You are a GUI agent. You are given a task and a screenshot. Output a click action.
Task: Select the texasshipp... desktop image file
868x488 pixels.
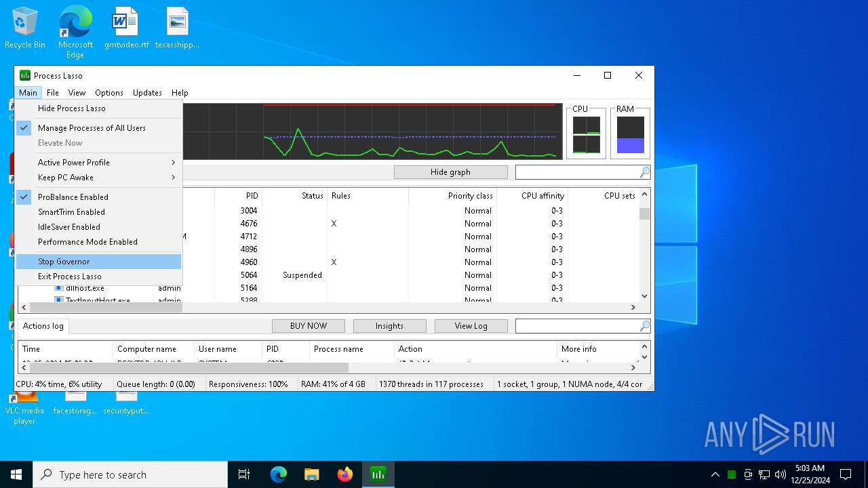[177, 28]
